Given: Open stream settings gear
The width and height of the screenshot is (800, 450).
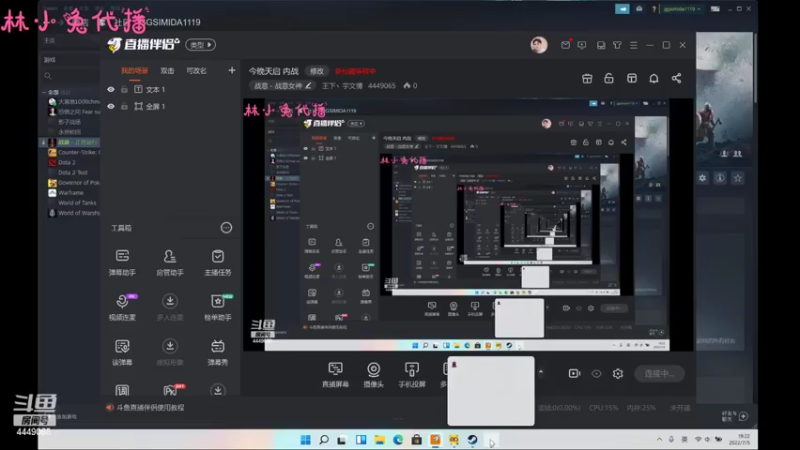Looking at the screenshot, I should (x=618, y=373).
